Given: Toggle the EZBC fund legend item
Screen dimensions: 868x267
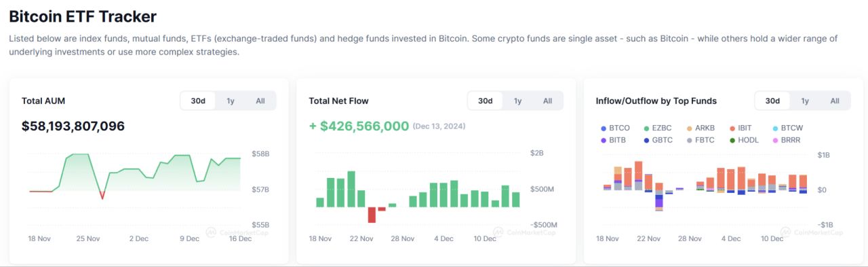Looking at the screenshot, I should [658, 128].
